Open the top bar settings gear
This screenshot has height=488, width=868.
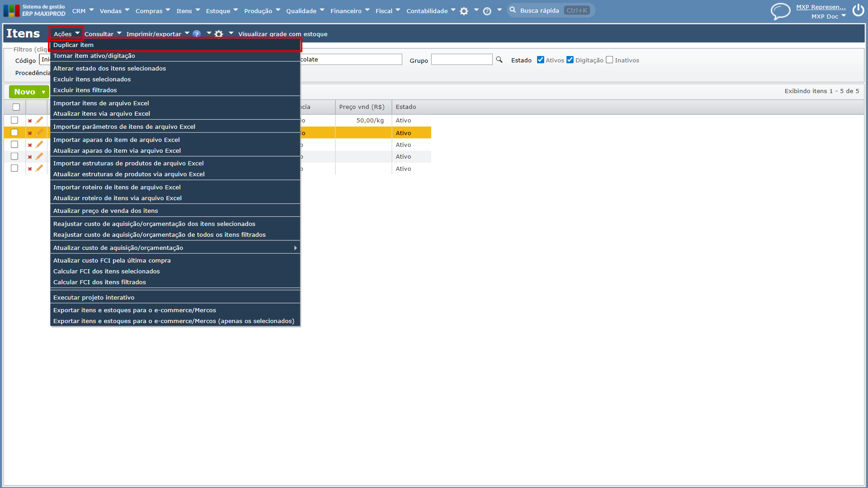coord(464,11)
